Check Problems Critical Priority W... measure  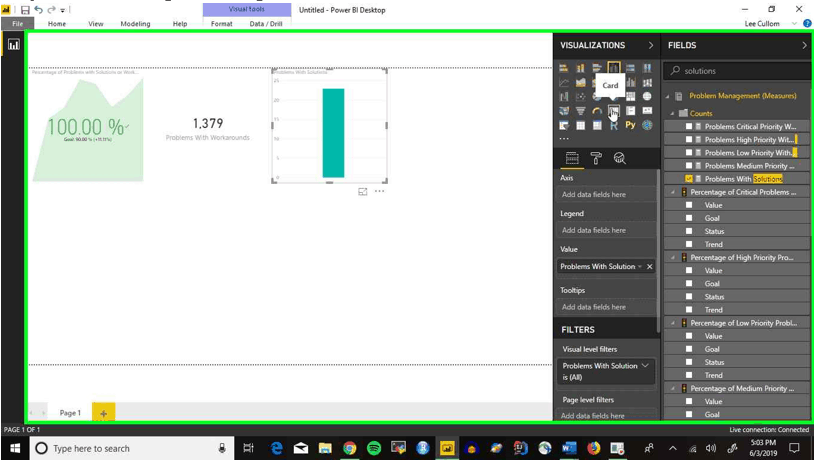coord(689,126)
